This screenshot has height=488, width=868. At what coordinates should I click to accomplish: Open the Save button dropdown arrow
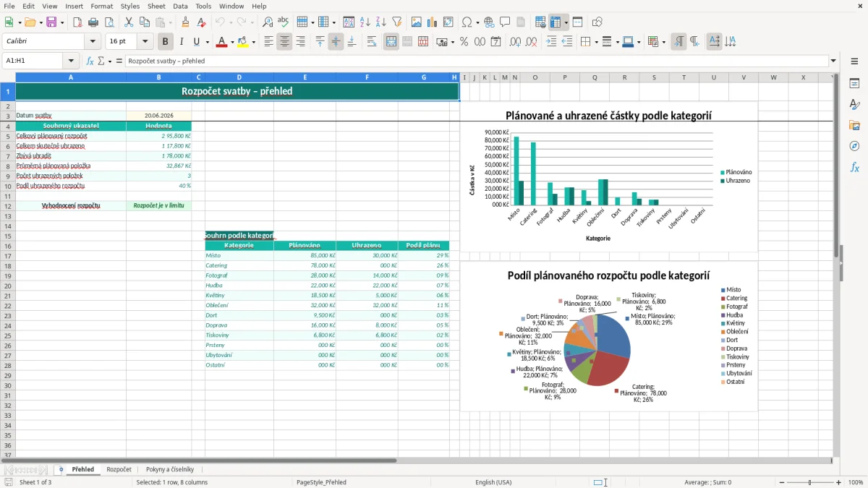[62, 22]
